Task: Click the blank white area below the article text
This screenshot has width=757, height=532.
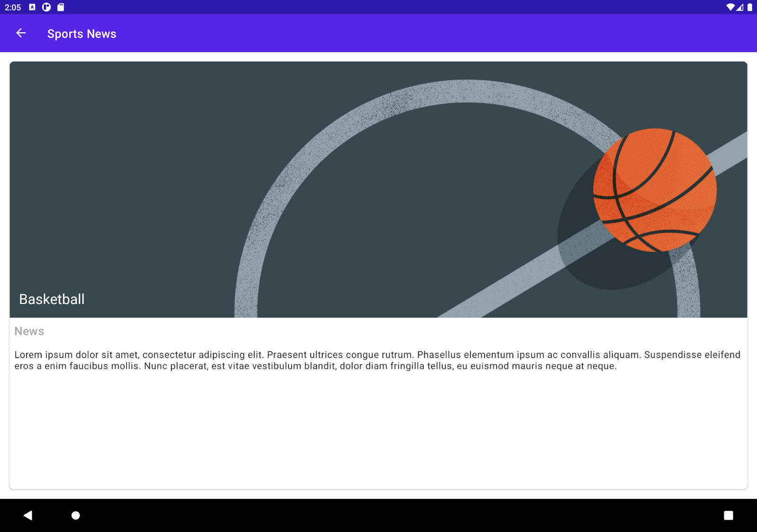Action: click(378, 430)
